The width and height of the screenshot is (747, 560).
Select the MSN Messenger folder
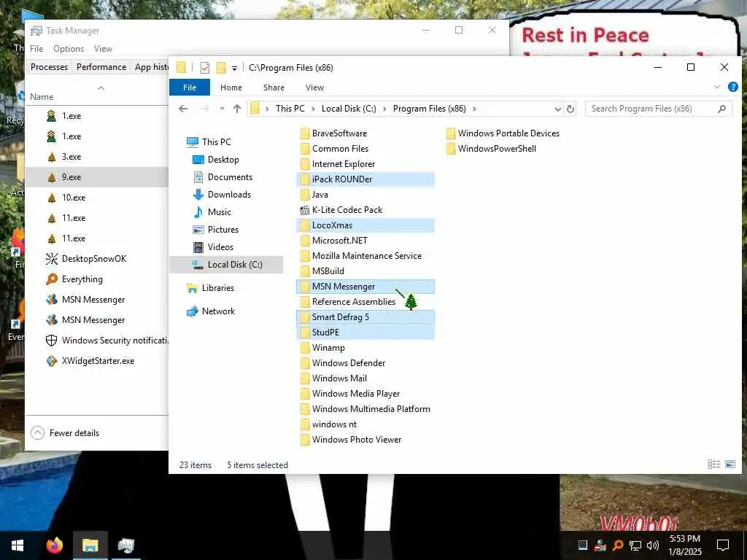pyautogui.click(x=365, y=287)
